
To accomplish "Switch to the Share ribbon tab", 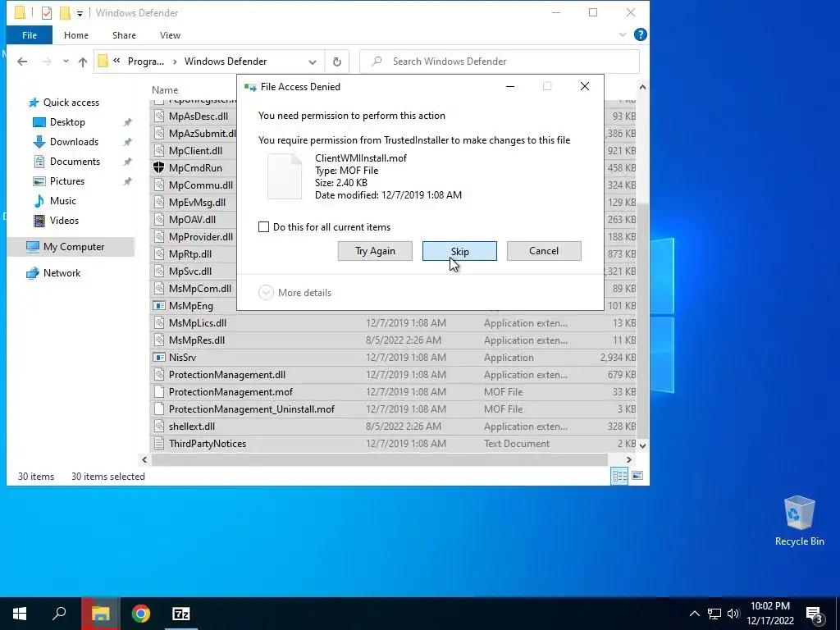I will pos(124,35).
